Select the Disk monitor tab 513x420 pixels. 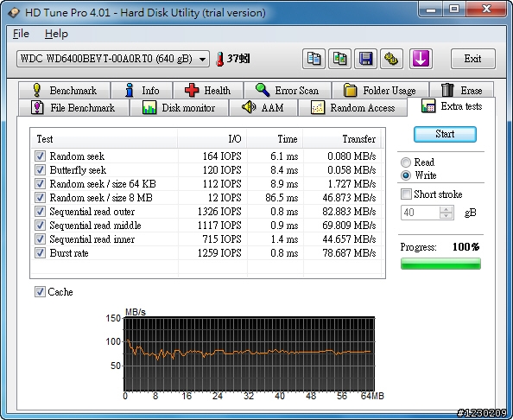179,108
